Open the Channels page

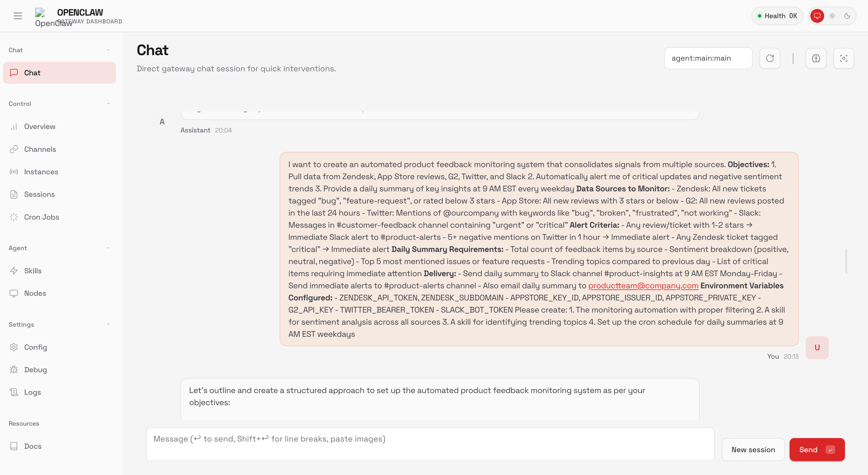click(x=40, y=149)
